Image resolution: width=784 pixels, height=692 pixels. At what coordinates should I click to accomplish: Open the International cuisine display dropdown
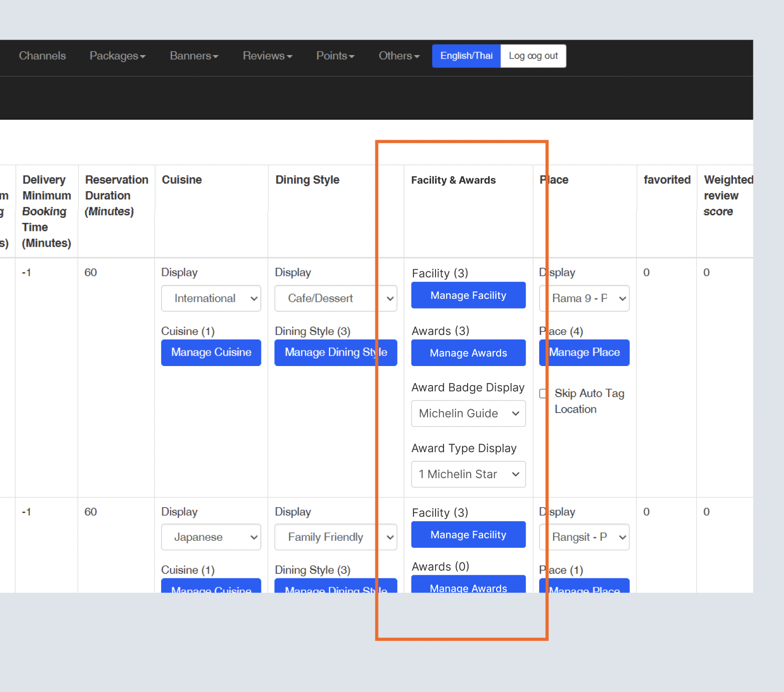211,298
